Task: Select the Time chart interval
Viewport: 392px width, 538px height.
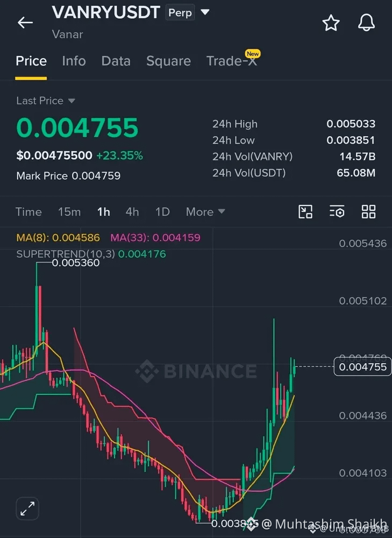Action: pyautogui.click(x=28, y=211)
